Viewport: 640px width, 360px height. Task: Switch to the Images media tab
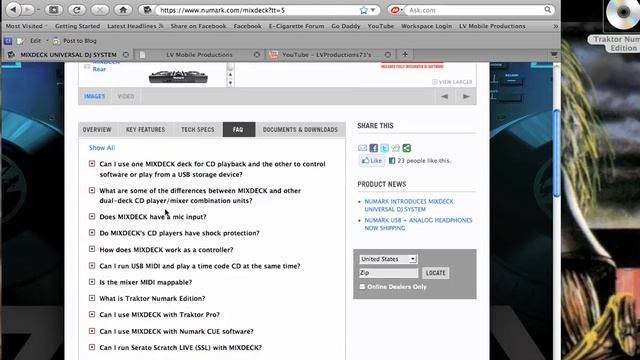[x=95, y=96]
